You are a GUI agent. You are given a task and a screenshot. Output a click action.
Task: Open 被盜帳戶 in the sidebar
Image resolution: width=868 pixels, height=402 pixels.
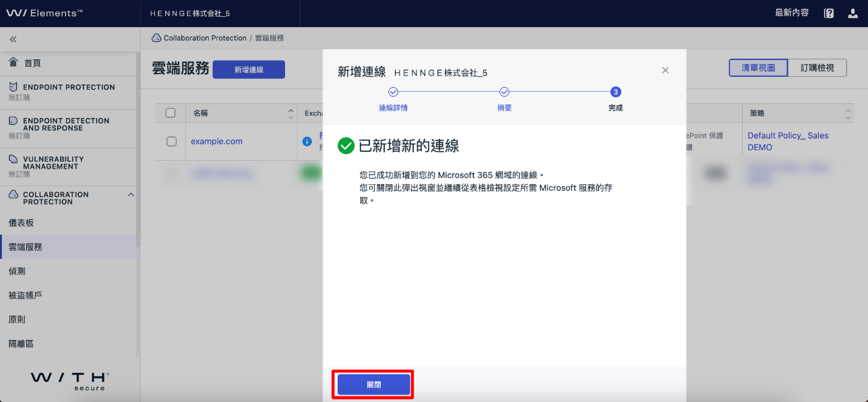[69, 295]
